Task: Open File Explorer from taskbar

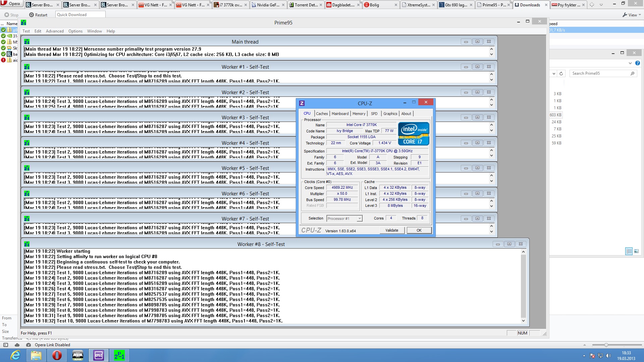Action: tap(36, 355)
